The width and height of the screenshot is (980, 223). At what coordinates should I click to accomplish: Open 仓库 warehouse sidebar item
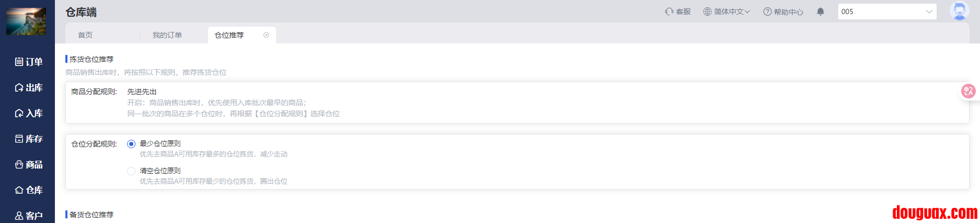click(x=29, y=190)
